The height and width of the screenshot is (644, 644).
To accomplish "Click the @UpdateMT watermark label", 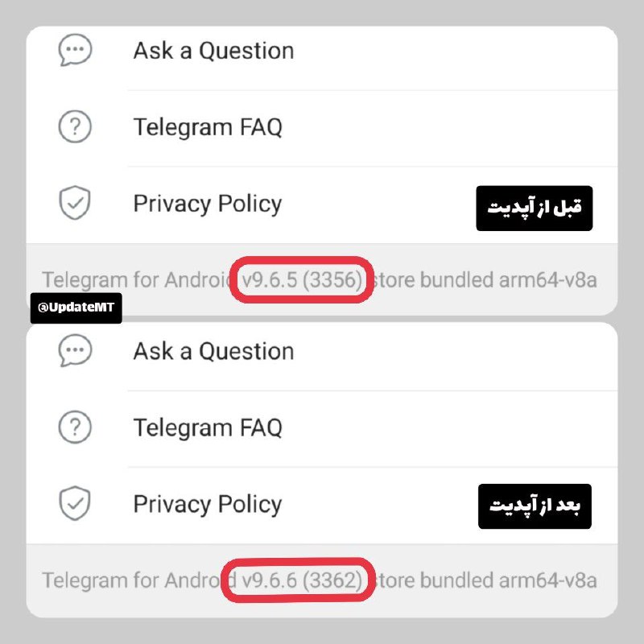I will (x=76, y=308).
